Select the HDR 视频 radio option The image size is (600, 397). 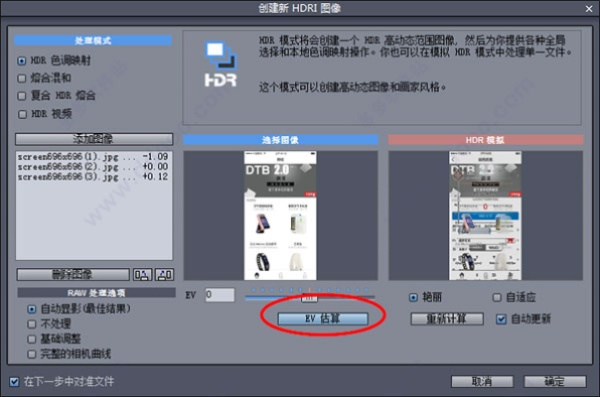click(x=22, y=114)
